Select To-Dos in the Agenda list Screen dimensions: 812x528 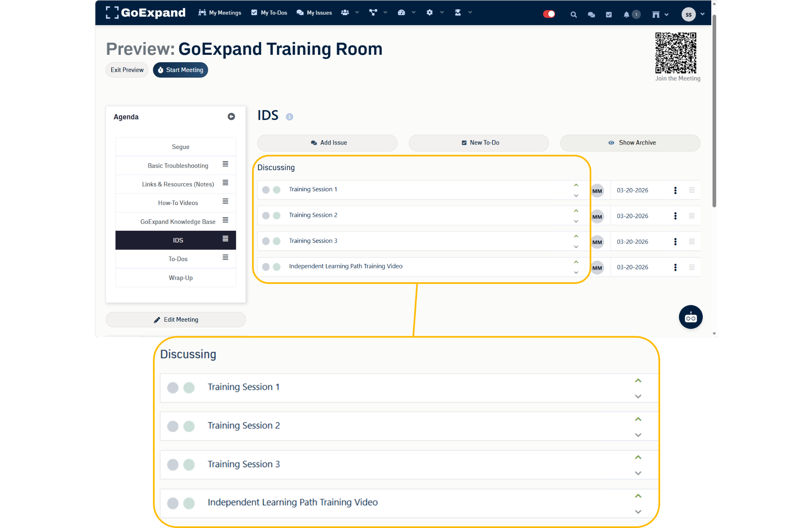(178, 259)
